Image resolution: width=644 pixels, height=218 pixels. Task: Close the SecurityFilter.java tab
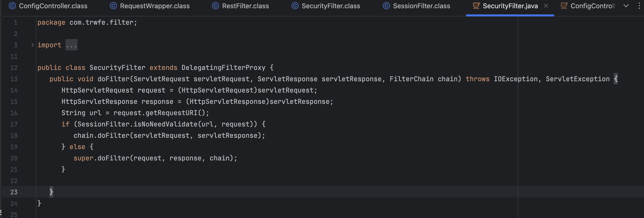pos(546,6)
